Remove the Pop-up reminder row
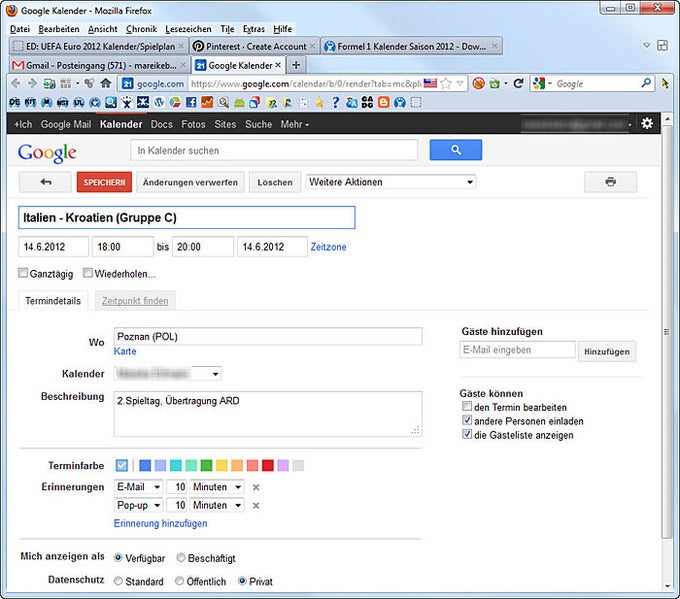Image resolution: width=680 pixels, height=599 pixels. [256, 505]
